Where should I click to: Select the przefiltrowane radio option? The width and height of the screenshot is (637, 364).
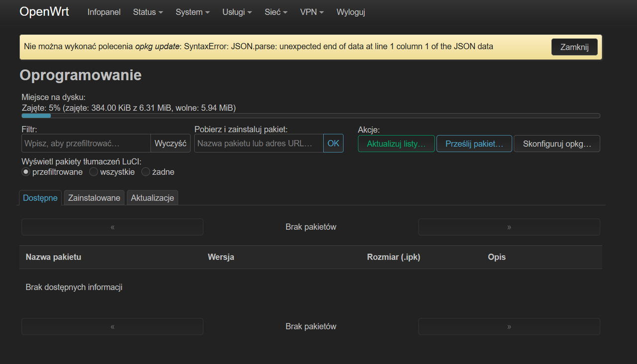(26, 172)
